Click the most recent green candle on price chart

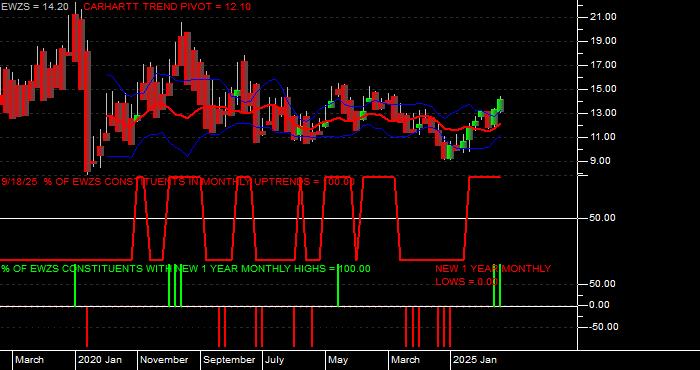click(x=500, y=105)
